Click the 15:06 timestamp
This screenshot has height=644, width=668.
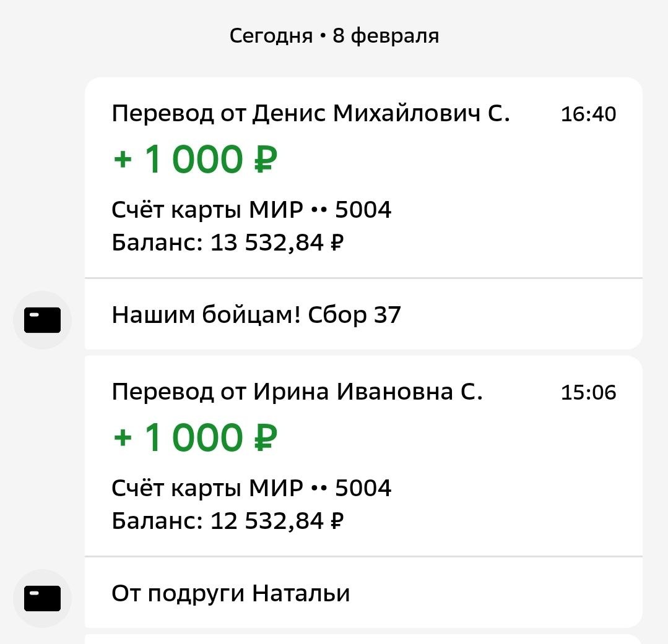[588, 393]
